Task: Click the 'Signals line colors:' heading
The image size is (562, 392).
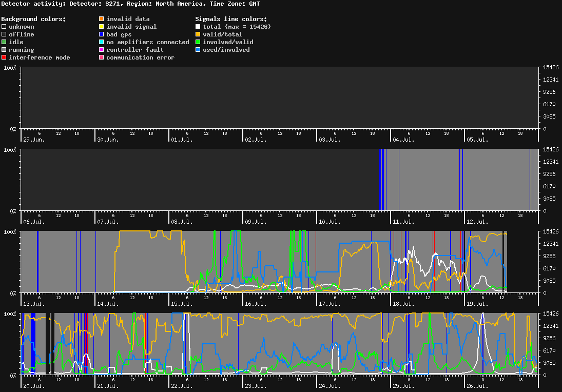Action: pos(231,19)
